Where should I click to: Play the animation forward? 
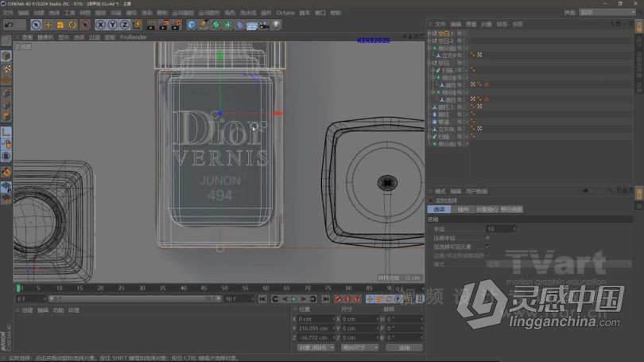pos(294,299)
